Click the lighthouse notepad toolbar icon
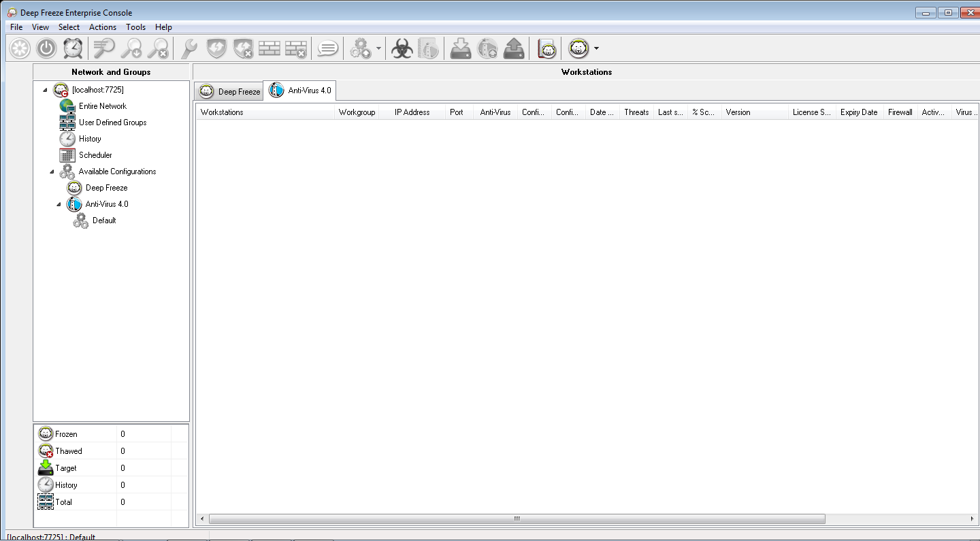 [x=428, y=48]
